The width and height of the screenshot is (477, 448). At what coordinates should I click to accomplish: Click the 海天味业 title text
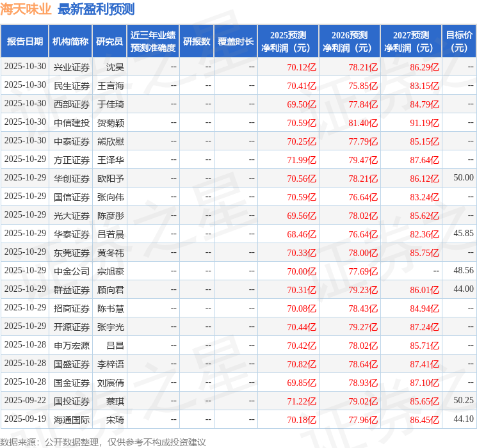(26, 9)
